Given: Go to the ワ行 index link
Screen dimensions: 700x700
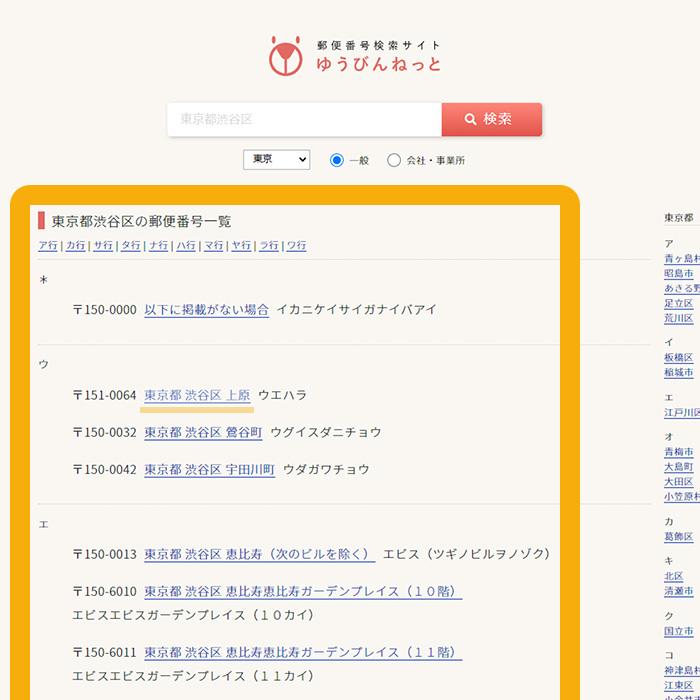Looking at the screenshot, I should [x=296, y=246].
